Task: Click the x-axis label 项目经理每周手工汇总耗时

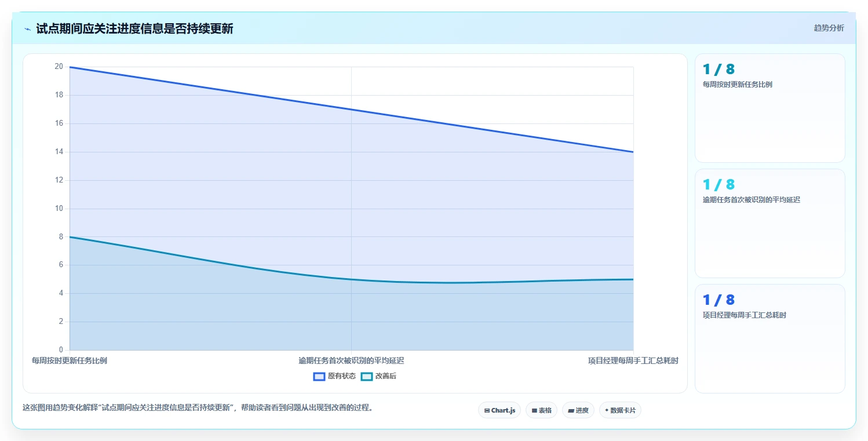Action: [x=633, y=360]
